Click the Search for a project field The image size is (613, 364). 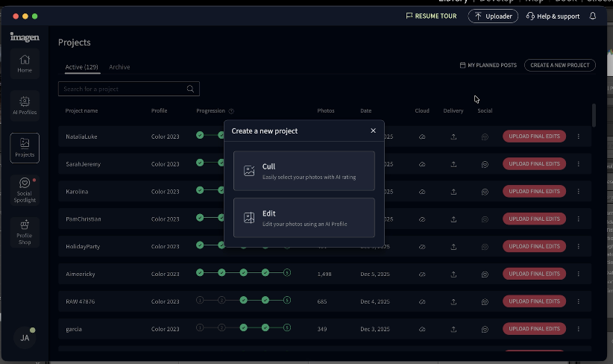point(122,89)
